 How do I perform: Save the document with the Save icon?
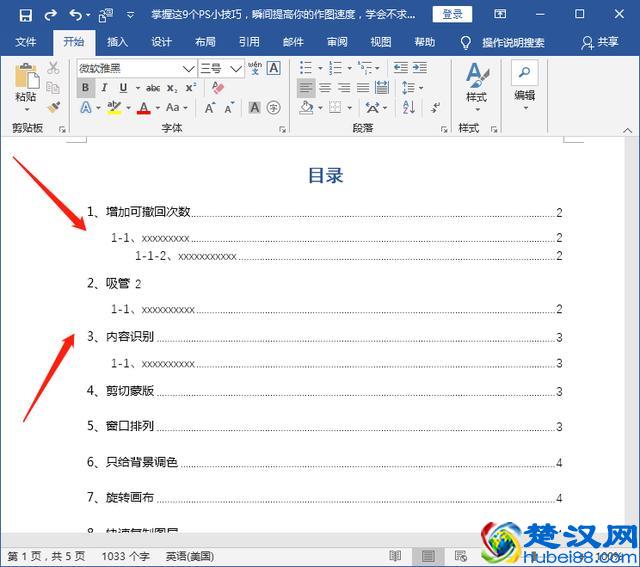click(25, 16)
